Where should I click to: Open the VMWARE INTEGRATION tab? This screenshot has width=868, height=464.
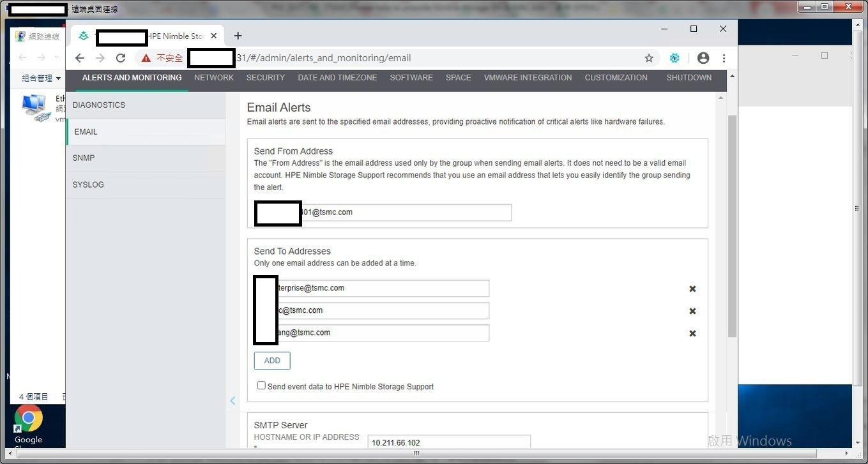tap(528, 78)
